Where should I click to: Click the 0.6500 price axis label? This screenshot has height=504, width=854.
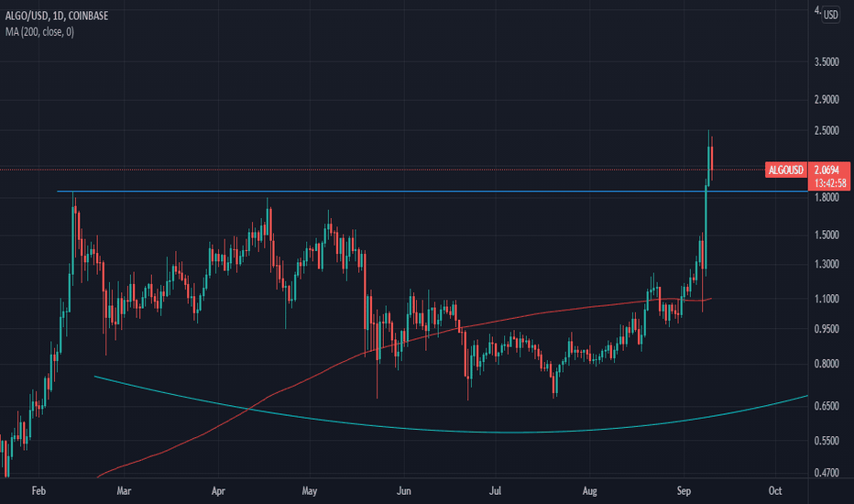pyautogui.click(x=827, y=406)
